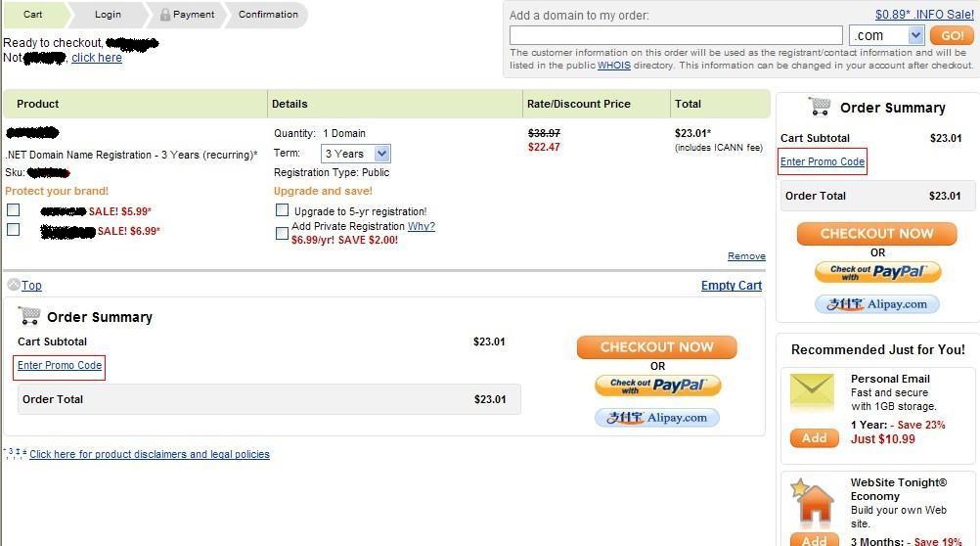The height and width of the screenshot is (546, 980).
Task: Enable the Add Private Registration checkbox
Action: tap(283, 233)
